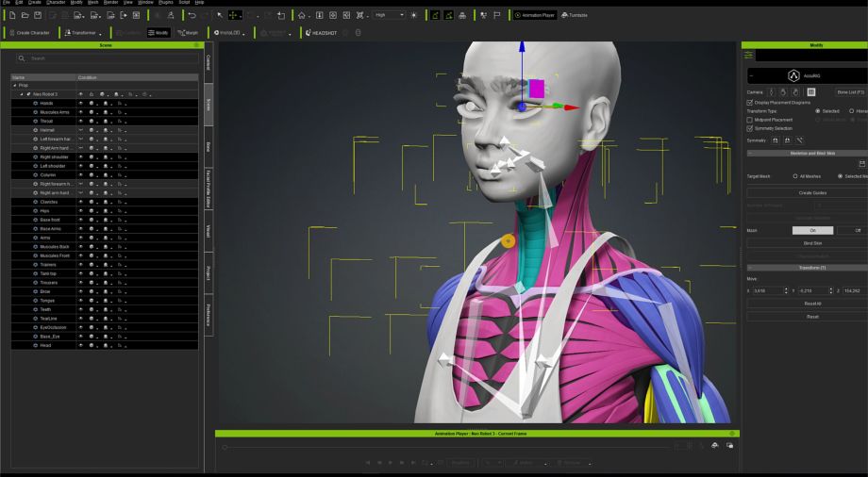
Task: Open the Render menu
Action: (110, 2)
